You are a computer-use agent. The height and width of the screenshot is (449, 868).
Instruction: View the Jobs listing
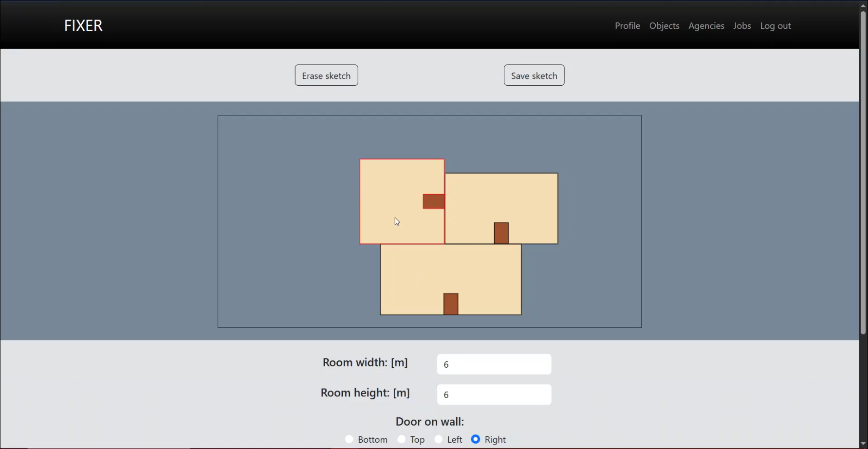[x=741, y=25]
